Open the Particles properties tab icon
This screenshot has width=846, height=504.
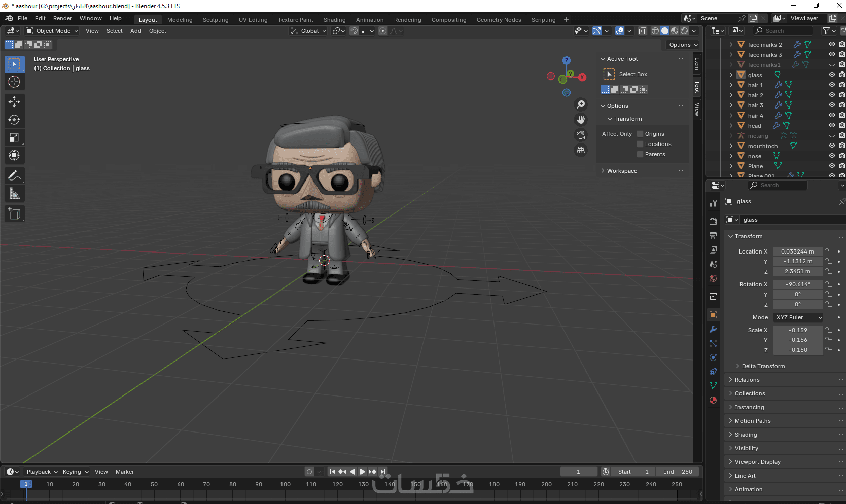coord(713,343)
